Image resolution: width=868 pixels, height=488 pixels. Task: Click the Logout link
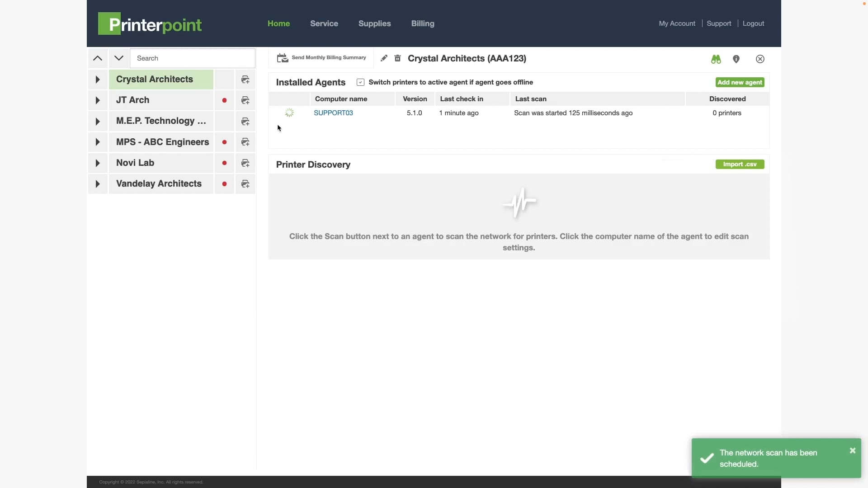753,23
